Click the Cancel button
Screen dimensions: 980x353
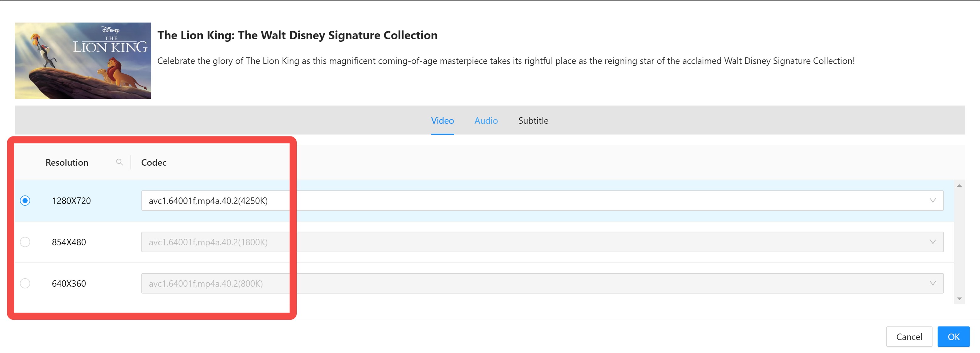(909, 337)
